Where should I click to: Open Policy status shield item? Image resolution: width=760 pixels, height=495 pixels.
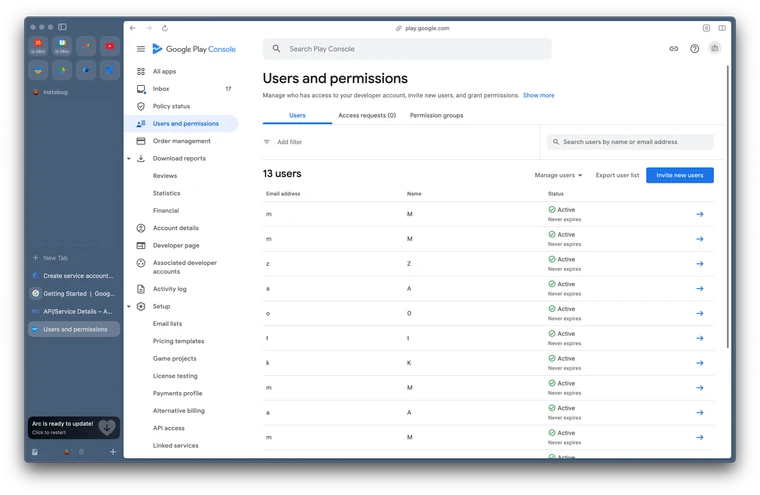[171, 106]
